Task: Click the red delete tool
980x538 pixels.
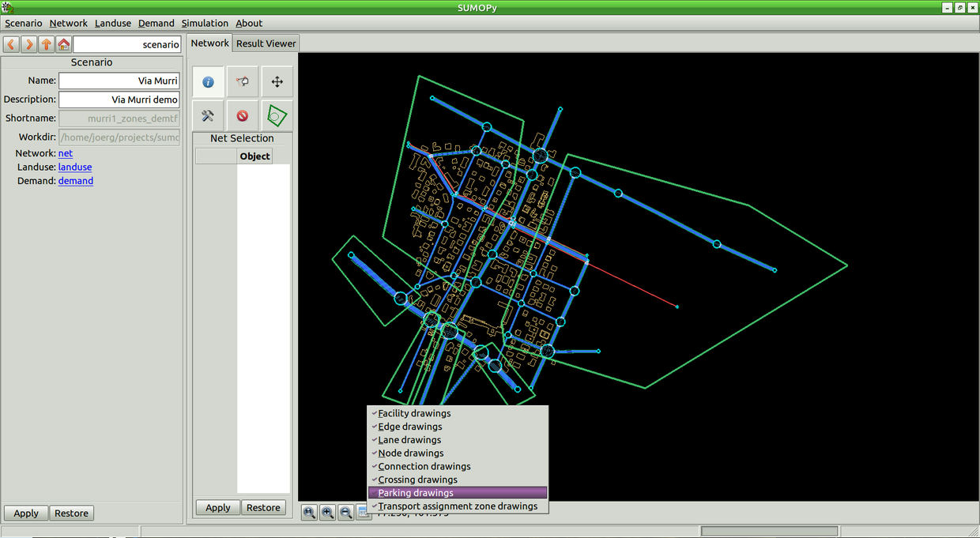Action: coord(243,115)
